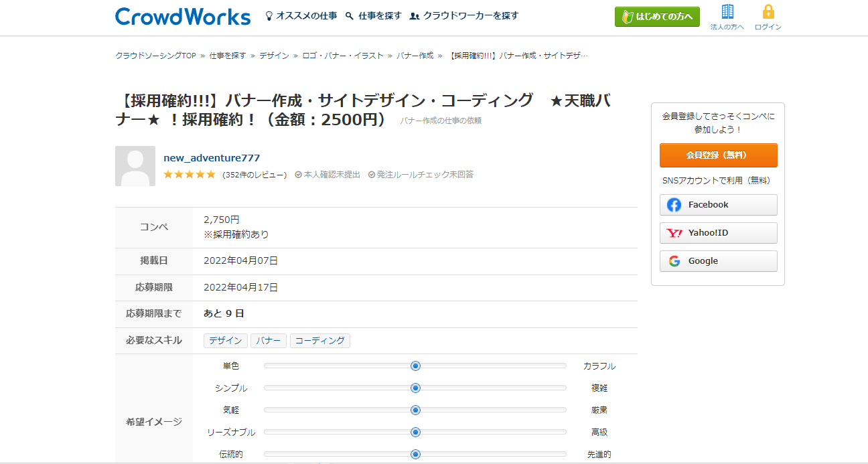Click the Google icon in the SNS login options
This screenshot has width=868, height=464.
(x=673, y=260)
